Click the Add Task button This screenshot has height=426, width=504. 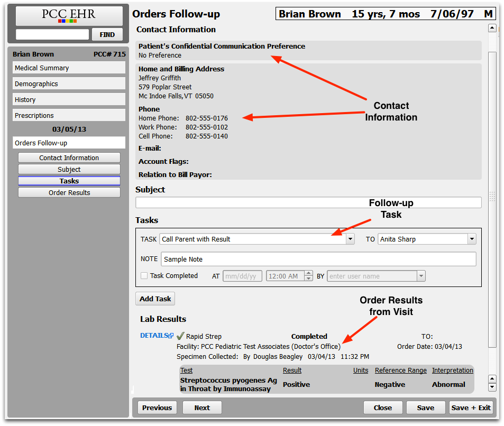pyautogui.click(x=155, y=299)
